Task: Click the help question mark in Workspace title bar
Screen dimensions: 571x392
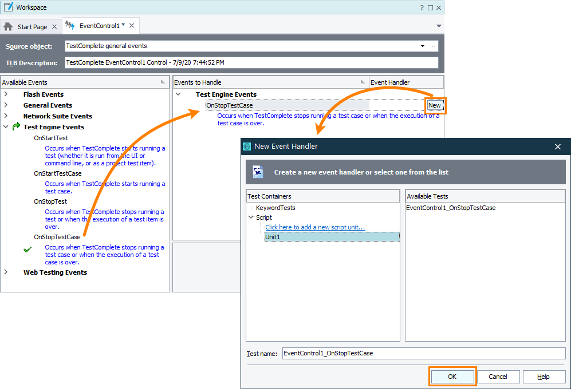Action: [422, 7]
